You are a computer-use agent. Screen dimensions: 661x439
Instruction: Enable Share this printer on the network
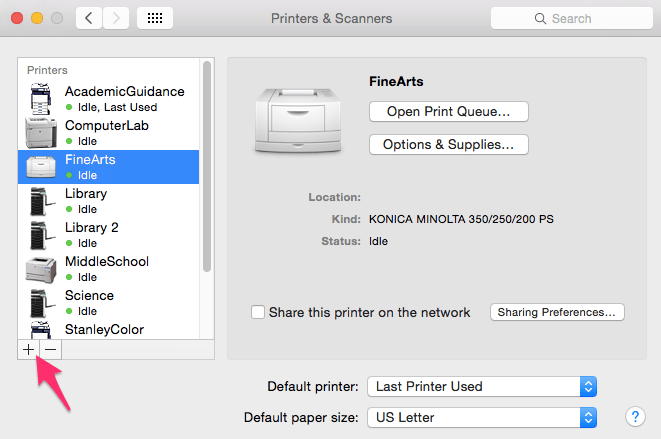pos(258,312)
